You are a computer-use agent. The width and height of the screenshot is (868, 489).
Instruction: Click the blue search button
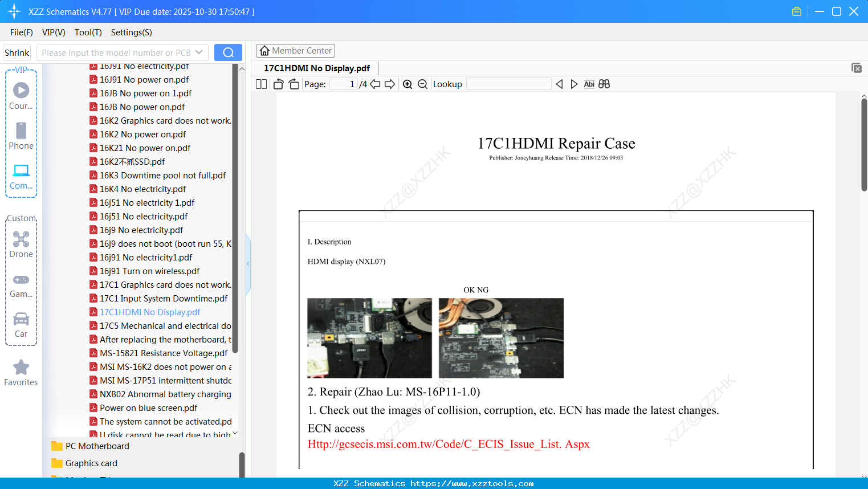(x=228, y=52)
